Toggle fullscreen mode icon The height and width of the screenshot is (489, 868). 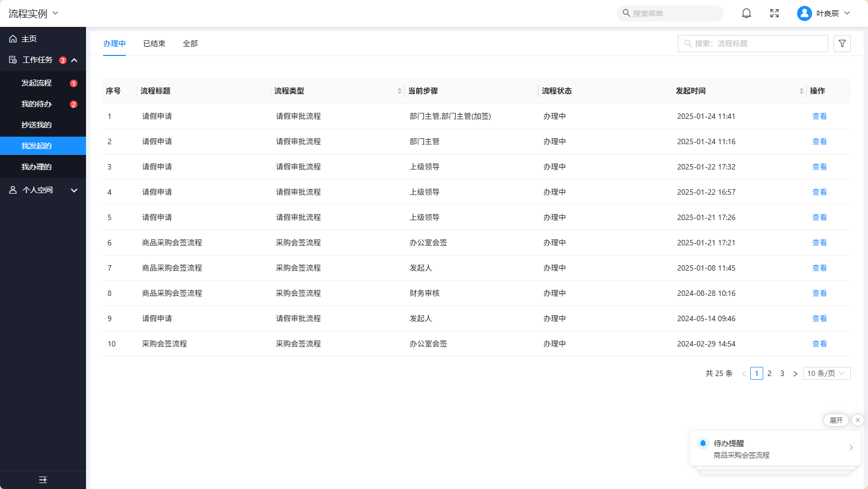point(774,13)
